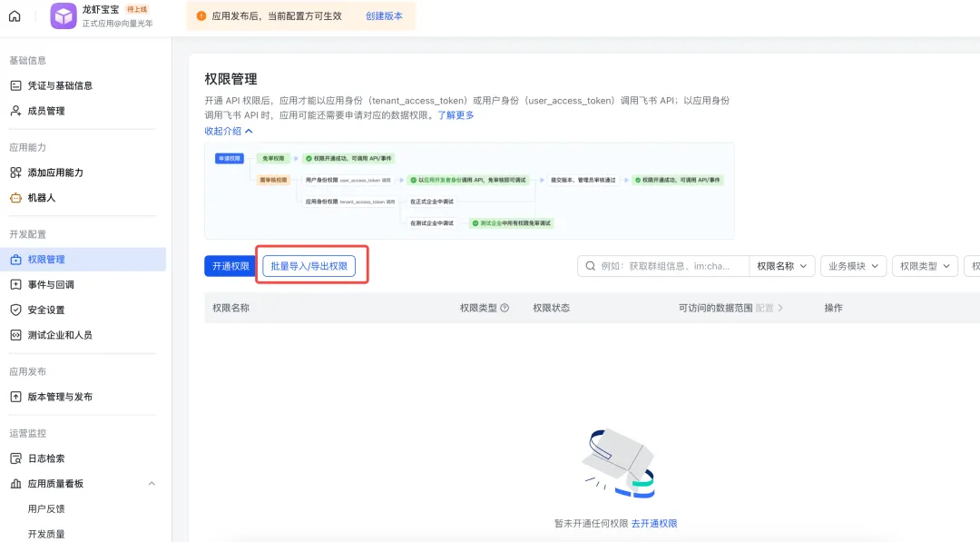Click the 机器人 robot icon

pyautogui.click(x=15, y=198)
